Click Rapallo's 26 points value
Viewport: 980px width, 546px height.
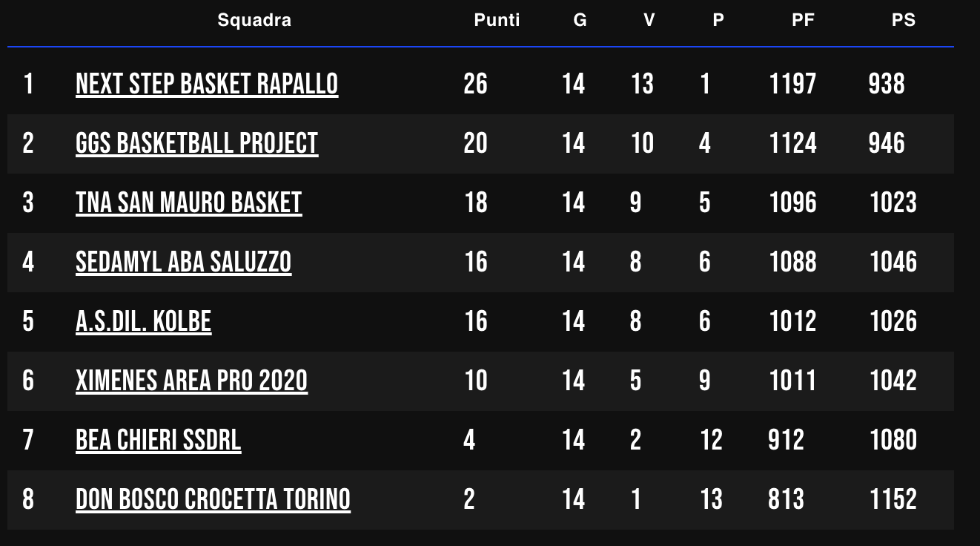click(475, 84)
